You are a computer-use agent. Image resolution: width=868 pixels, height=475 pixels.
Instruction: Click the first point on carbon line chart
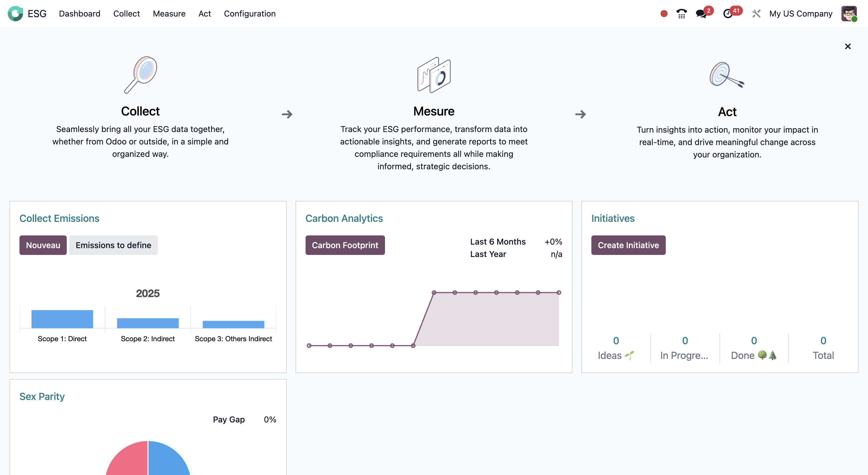pyautogui.click(x=309, y=346)
